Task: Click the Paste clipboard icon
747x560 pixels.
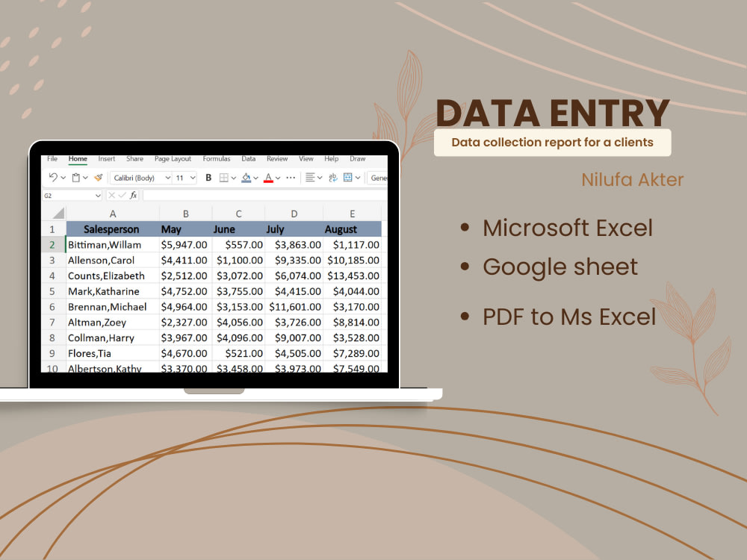Action: pyautogui.click(x=75, y=178)
